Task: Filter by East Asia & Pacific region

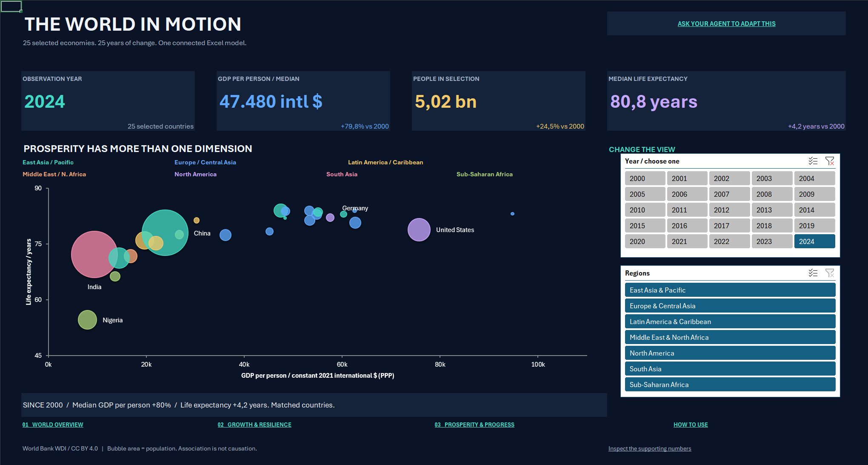Action: click(730, 290)
